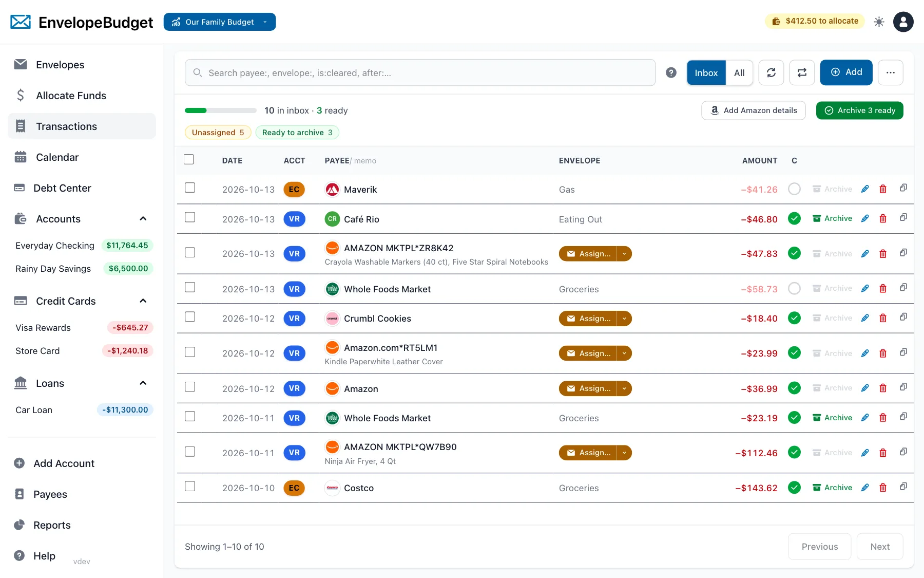
Task: Tick the checkbox for Crumbl Cookies row
Action: (x=190, y=316)
